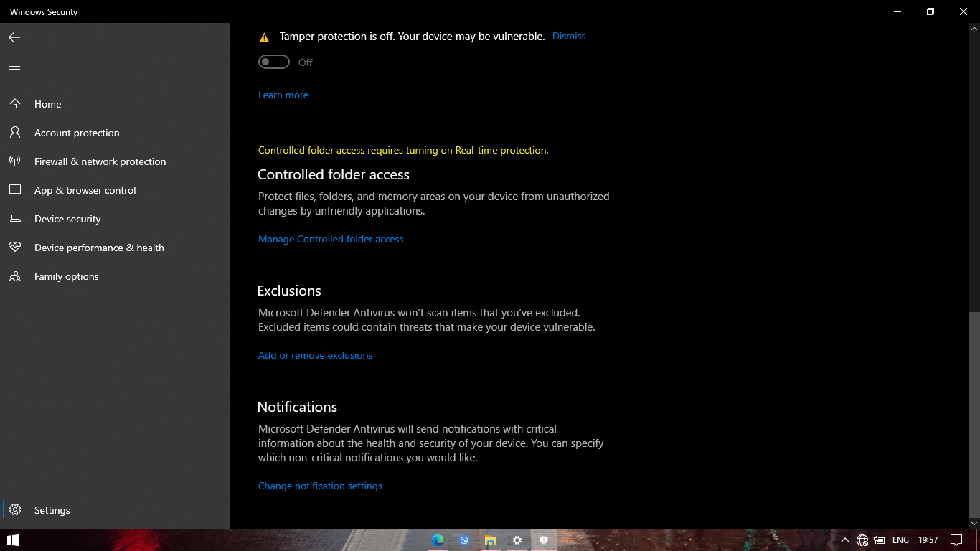
Task: Click the Home house icon
Action: pyautogui.click(x=14, y=104)
